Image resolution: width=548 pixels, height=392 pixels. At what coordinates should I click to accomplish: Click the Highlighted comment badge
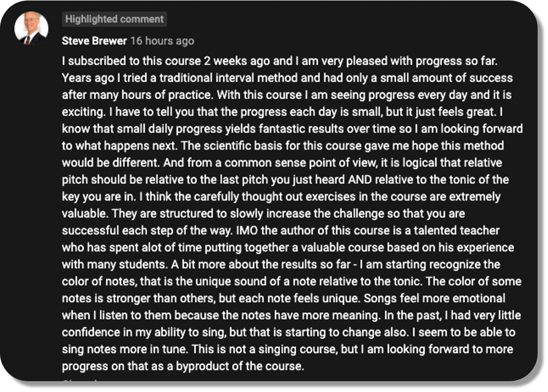click(114, 19)
